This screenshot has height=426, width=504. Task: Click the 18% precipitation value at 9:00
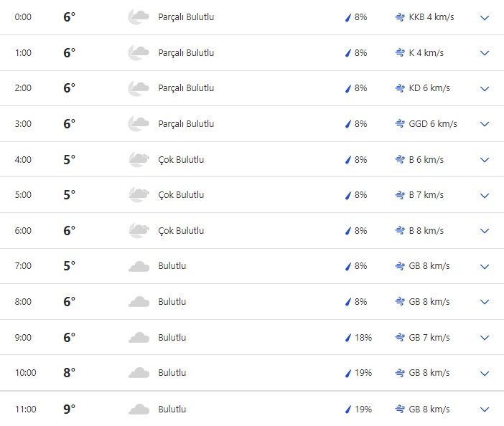coord(363,337)
